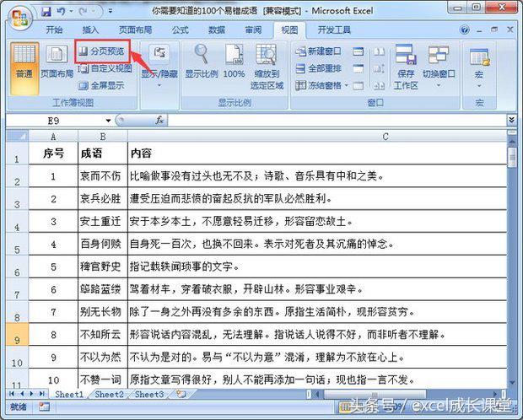Select column B header
The height and width of the screenshot is (420, 523).
pos(103,136)
